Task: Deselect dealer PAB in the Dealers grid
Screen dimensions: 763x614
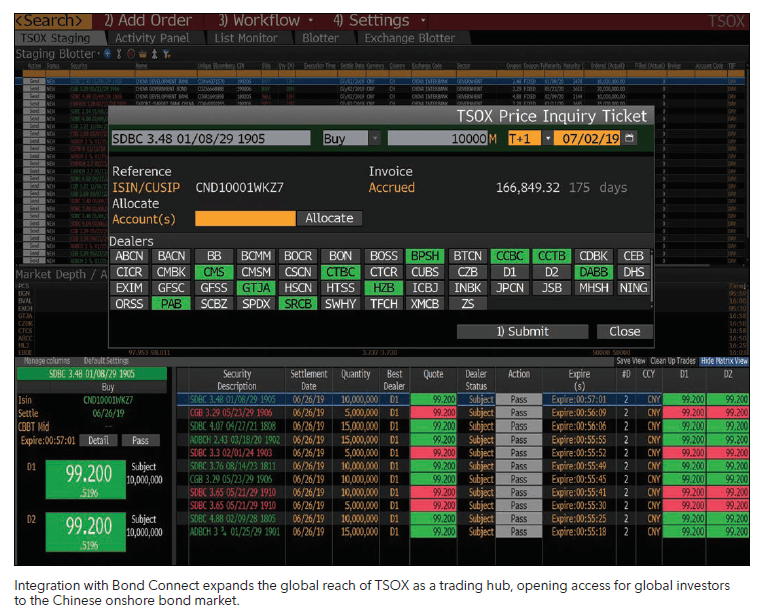Action: point(171,304)
